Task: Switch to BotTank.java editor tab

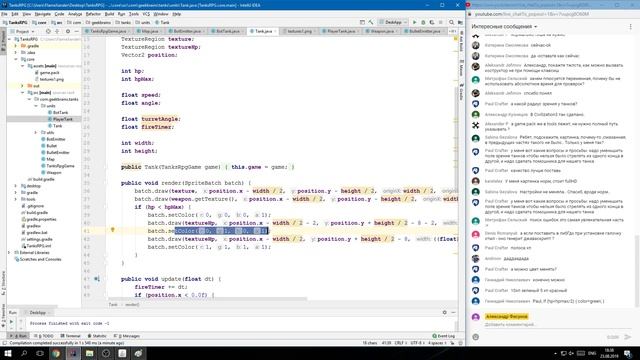Action: pyautogui.click(x=227, y=31)
